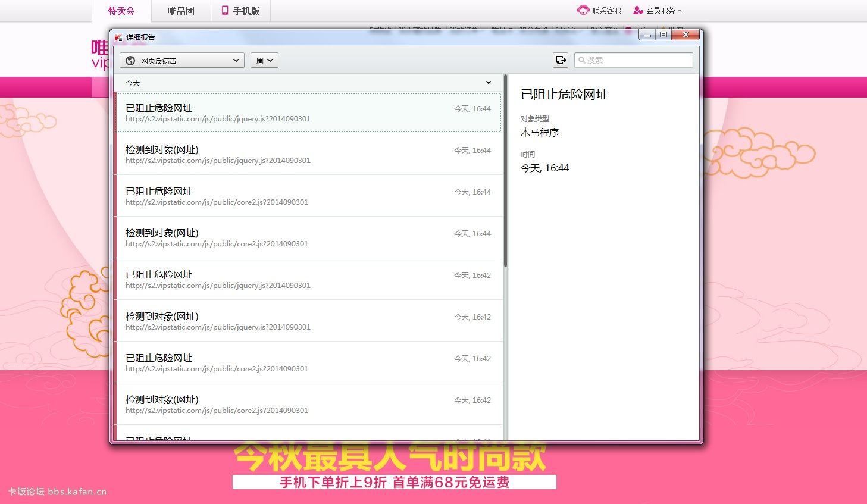Click the 搜索 search field
The height and width of the screenshot is (504, 867).
pos(633,60)
